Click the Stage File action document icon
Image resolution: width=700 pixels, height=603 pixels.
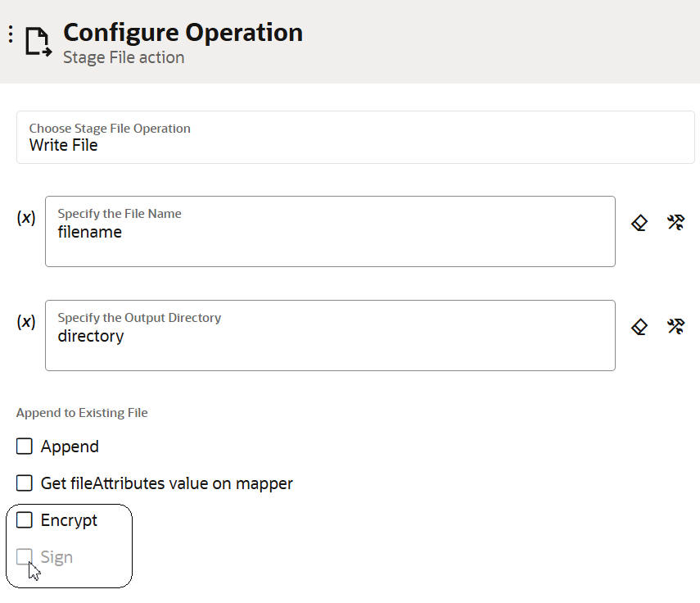pyautogui.click(x=38, y=41)
